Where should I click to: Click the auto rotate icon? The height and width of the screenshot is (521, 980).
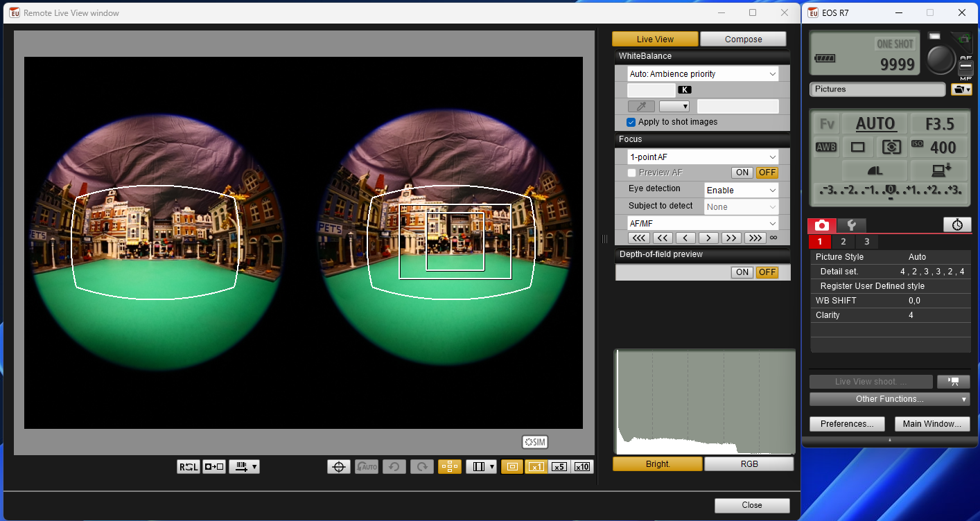(x=367, y=467)
